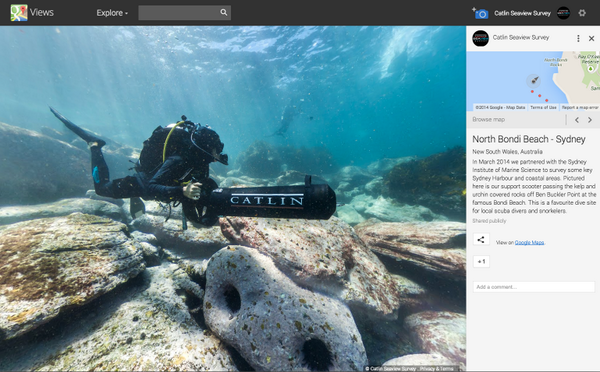This screenshot has width=600, height=372.
Task: Click New South Wales, Australia text
Action: 507,152
